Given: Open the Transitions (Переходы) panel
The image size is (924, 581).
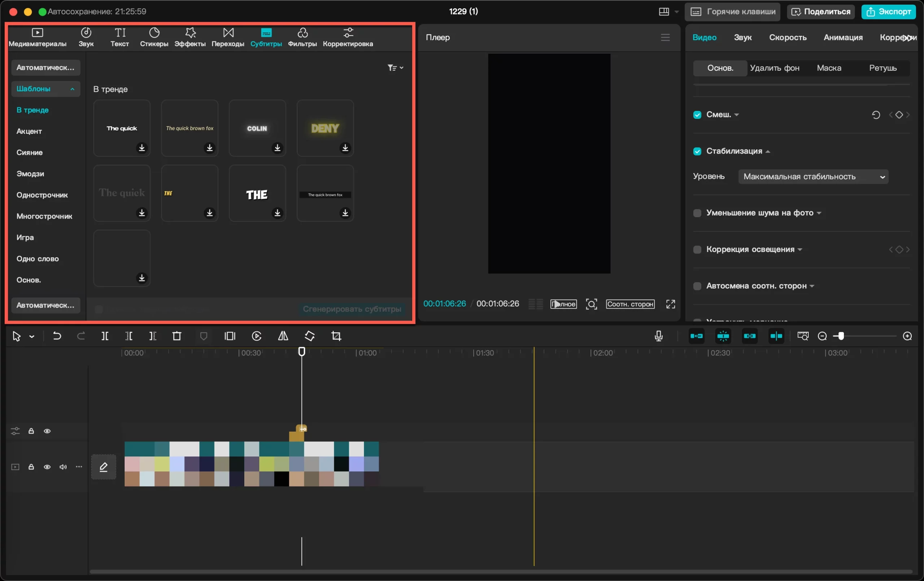Looking at the screenshot, I should 228,37.
